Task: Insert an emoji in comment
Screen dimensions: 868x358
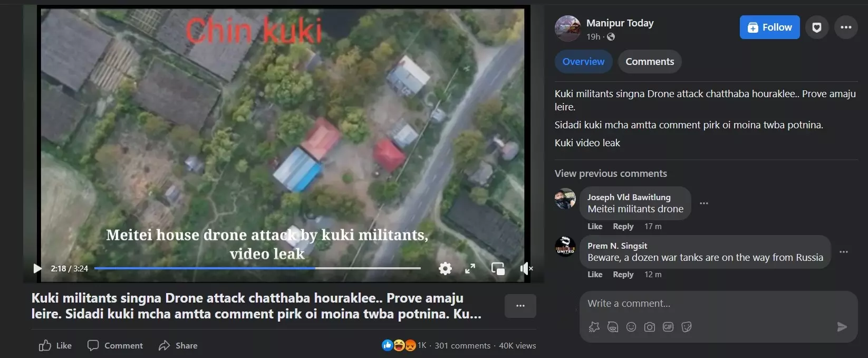Action: [631, 327]
